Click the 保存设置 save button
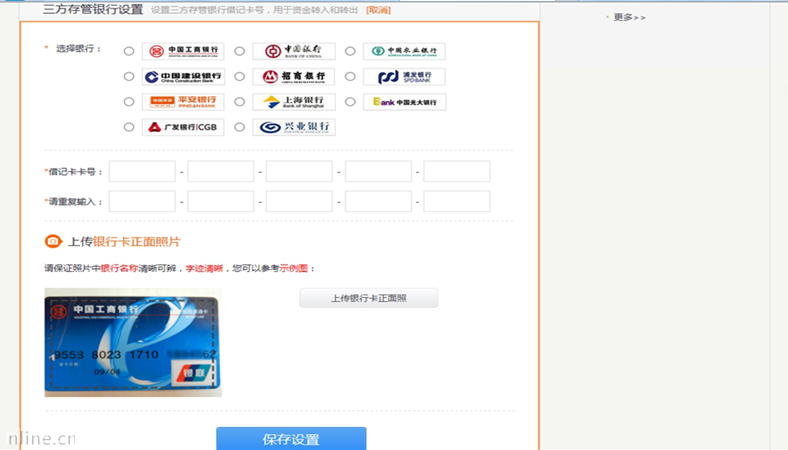Viewport: 788px width, 450px height. click(291, 439)
